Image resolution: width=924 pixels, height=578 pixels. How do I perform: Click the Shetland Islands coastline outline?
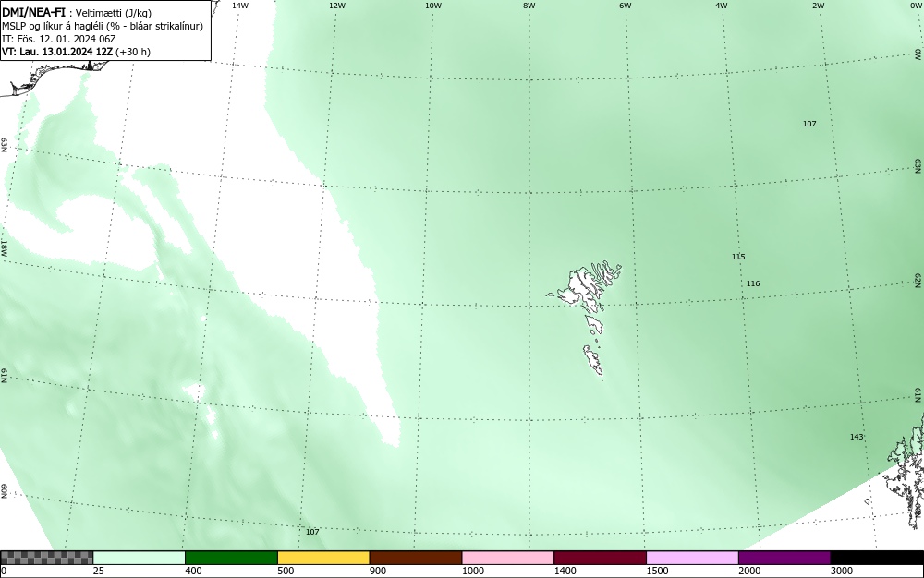(x=906, y=471)
